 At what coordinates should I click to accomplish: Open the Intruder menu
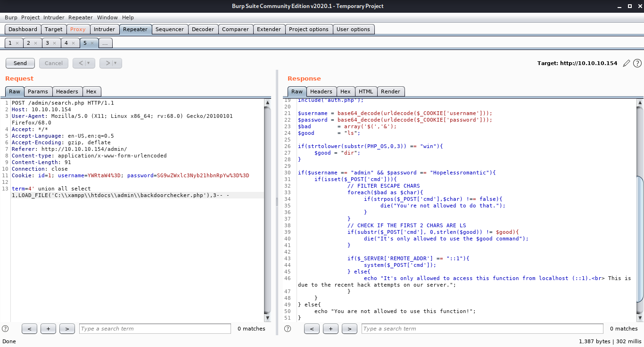click(54, 17)
